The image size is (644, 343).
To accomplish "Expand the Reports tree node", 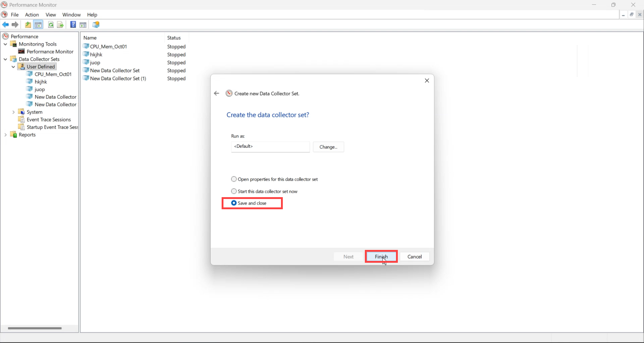I will 5,134.
